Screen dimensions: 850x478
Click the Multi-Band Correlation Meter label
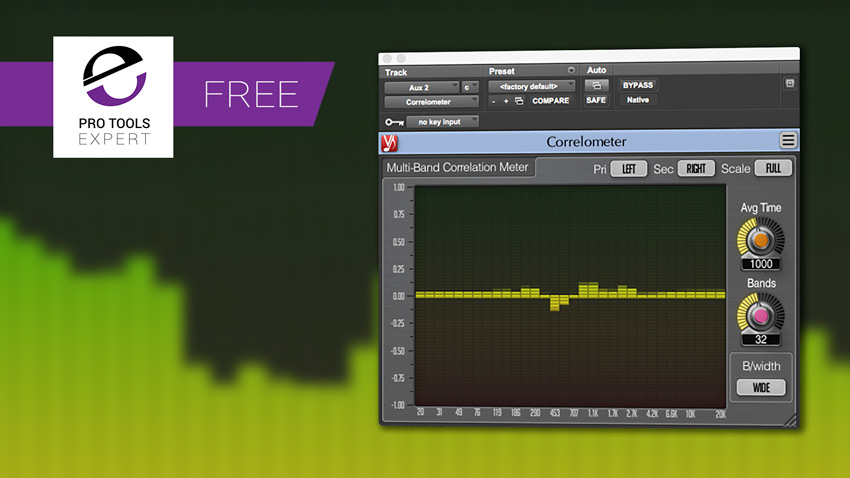(x=457, y=167)
